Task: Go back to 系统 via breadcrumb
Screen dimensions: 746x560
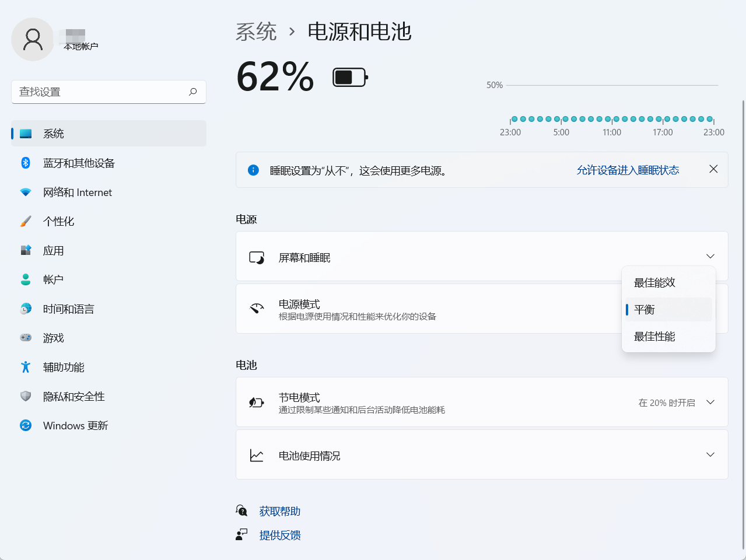Action: tap(256, 32)
